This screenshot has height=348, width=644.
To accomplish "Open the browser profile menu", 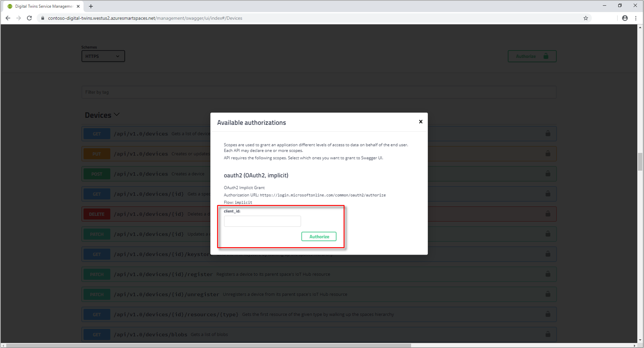I will coord(625,18).
